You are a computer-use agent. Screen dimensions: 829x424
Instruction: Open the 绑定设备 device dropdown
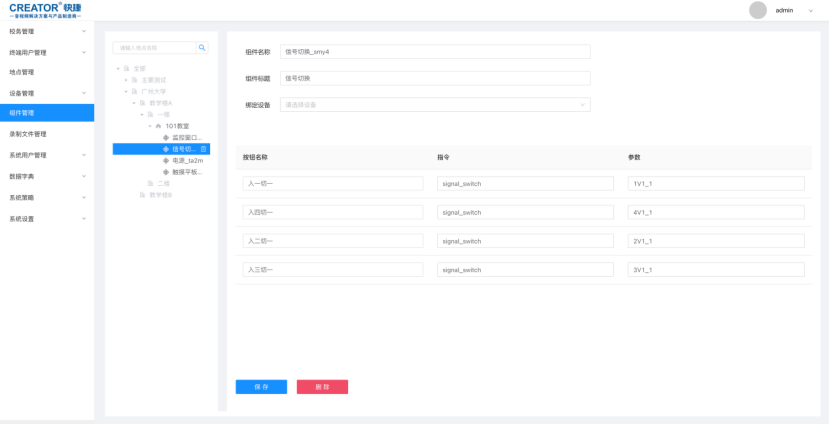pos(436,104)
